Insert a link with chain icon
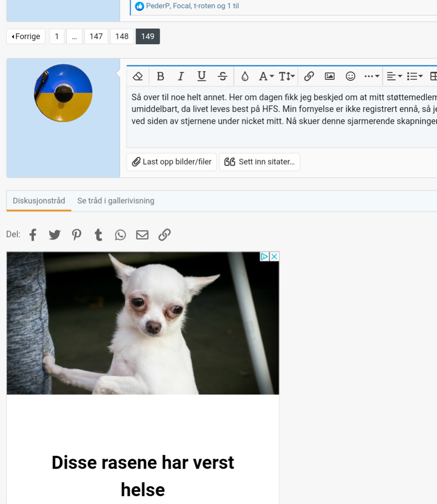This screenshot has width=437, height=504. point(309,76)
